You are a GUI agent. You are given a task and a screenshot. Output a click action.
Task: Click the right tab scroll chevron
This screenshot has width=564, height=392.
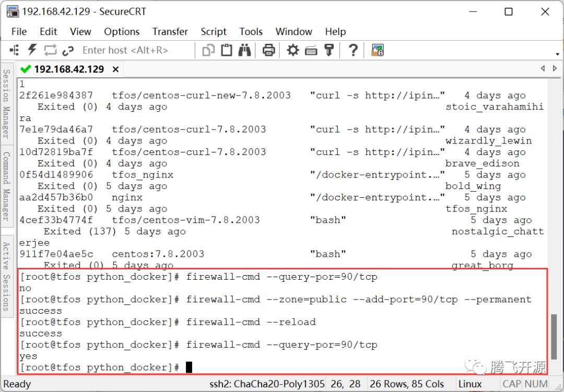(x=555, y=68)
